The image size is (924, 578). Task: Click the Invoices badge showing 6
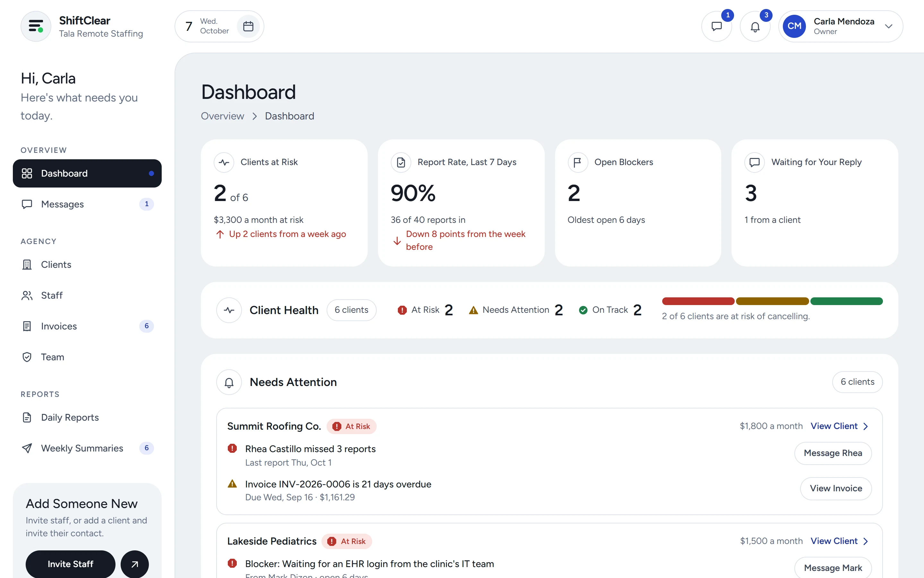147,326
